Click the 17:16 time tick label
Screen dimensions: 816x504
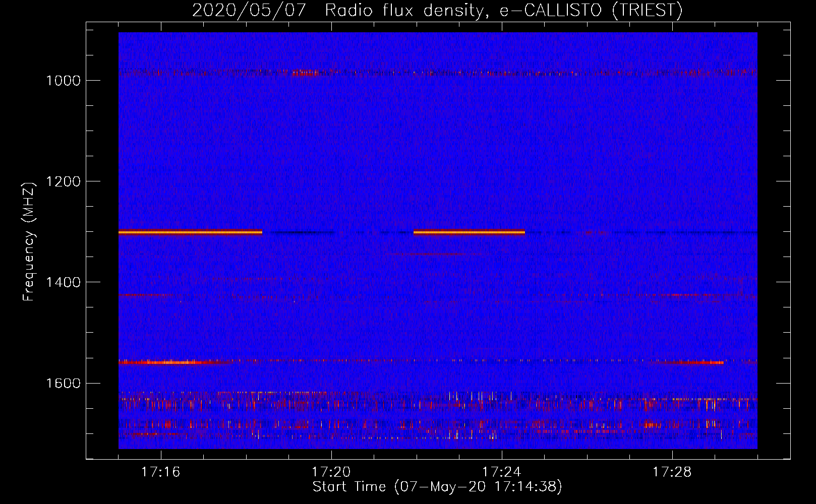tap(161, 472)
